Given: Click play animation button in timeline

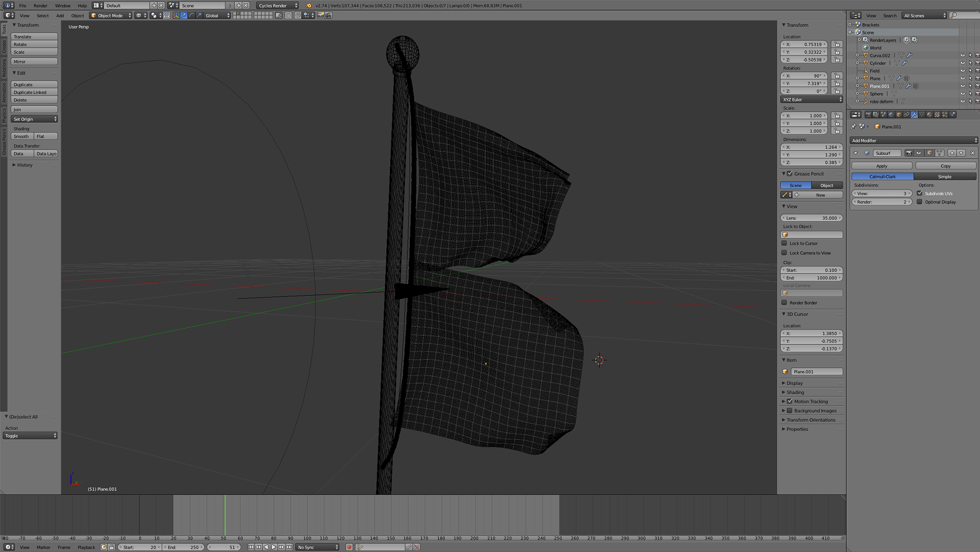Looking at the screenshot, I should pos(274,547).
